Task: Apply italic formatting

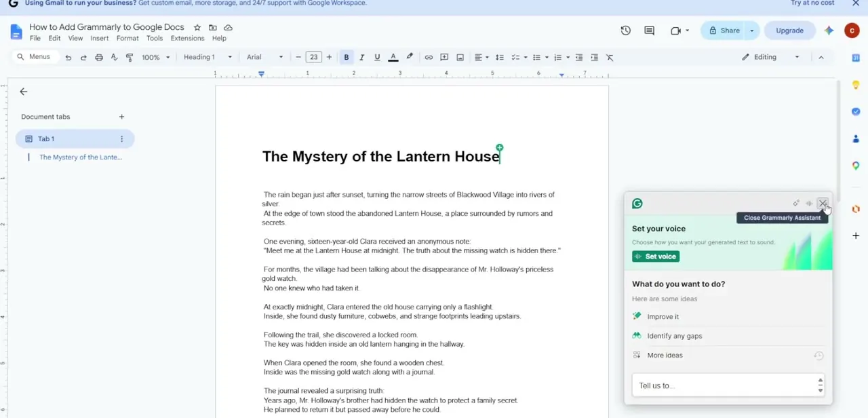Action: pos(361,58)
